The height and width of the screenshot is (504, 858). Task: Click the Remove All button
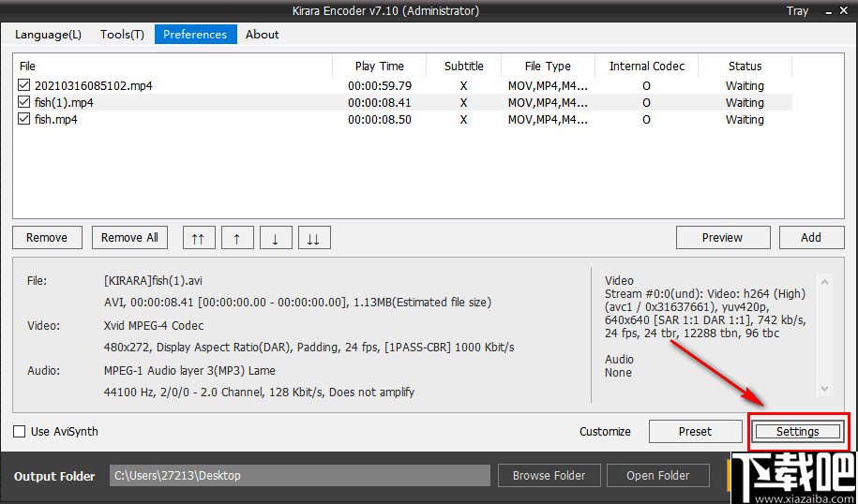coord(129,238)
